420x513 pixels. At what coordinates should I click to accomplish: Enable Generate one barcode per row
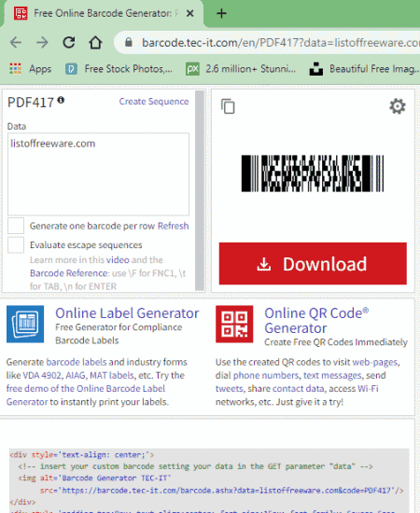pyautogui.click(x=16, y=226)
